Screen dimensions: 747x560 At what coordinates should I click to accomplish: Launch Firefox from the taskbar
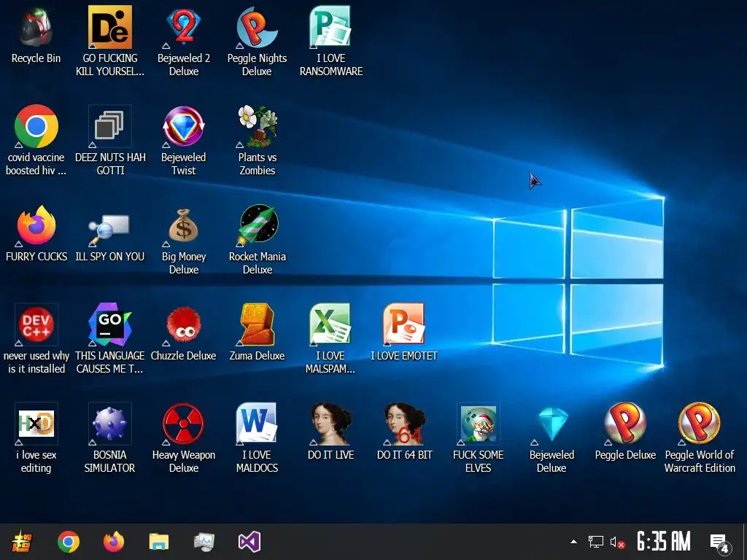pos(114,542)
